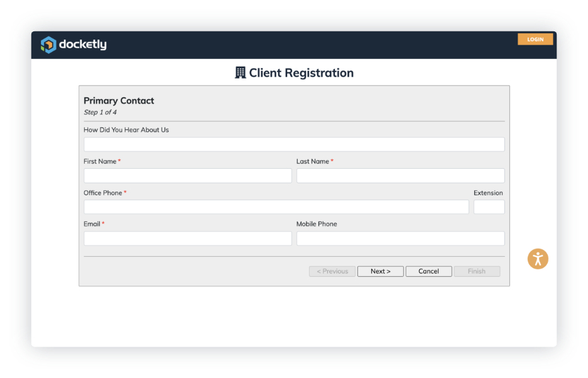The height and width of the screenshot is (378, 588).
Task: Click the Primary Contact section heading
Action: pyautogui.click(x=119, y=100)
